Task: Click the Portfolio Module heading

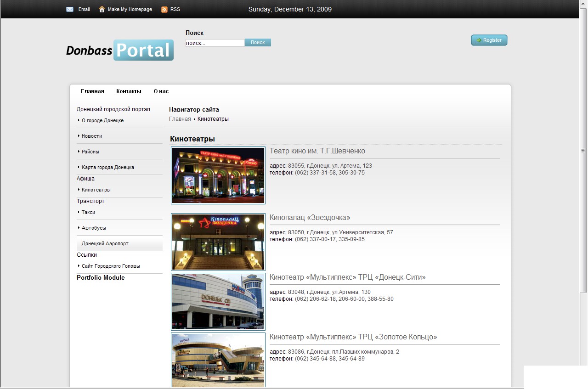Action: coord(101,278)
